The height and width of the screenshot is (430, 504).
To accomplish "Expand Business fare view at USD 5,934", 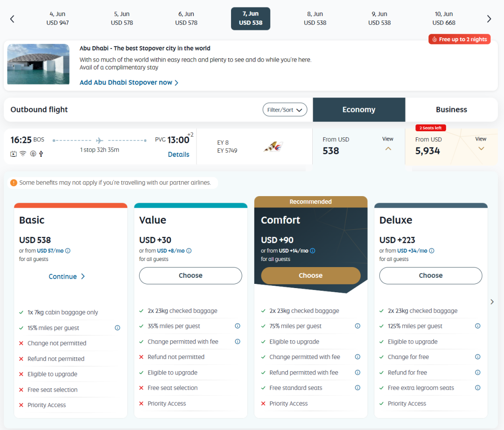I will pos(481,148).
